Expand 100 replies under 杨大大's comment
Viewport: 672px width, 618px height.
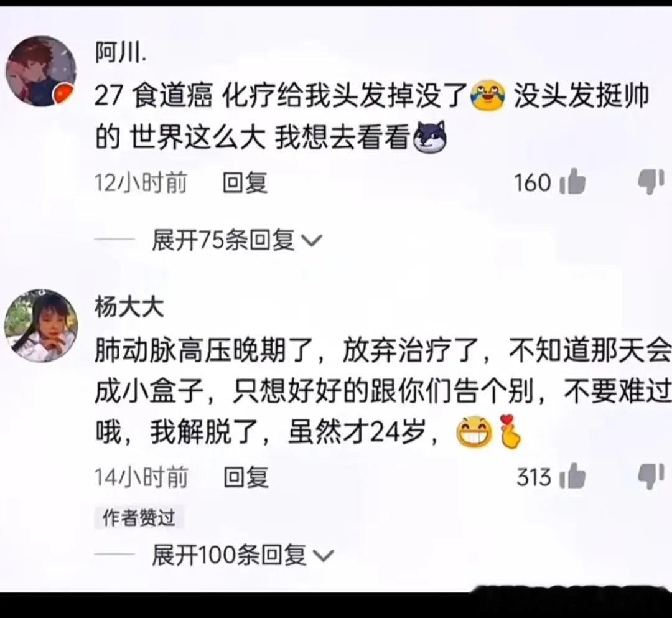coord(242,555)
